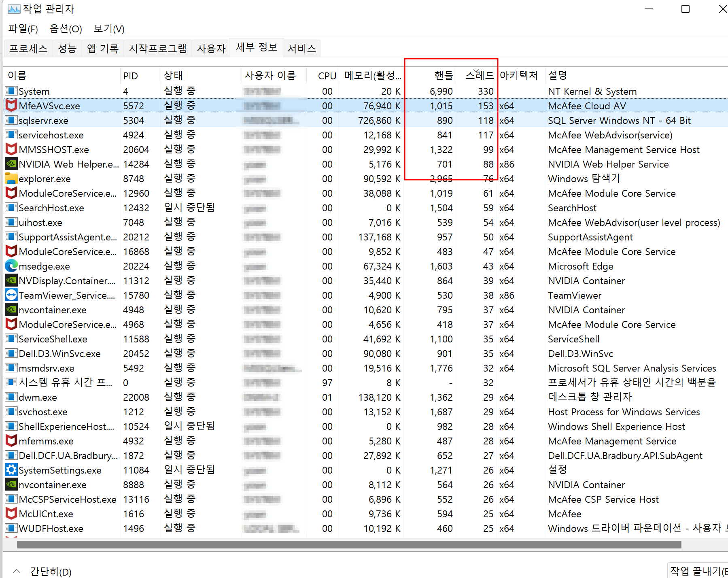This screenshot has height=578, width=728.
Task: Sort by the CPU column header
Action: [x=323, y=75]
